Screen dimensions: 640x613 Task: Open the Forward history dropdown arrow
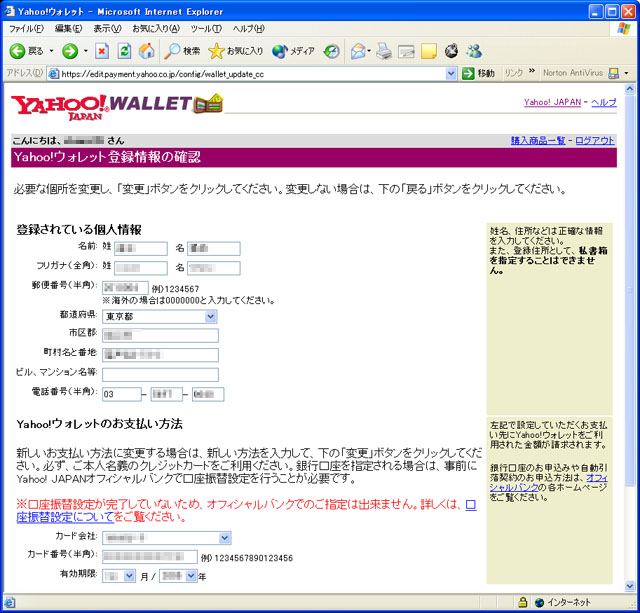pos(86,51)
